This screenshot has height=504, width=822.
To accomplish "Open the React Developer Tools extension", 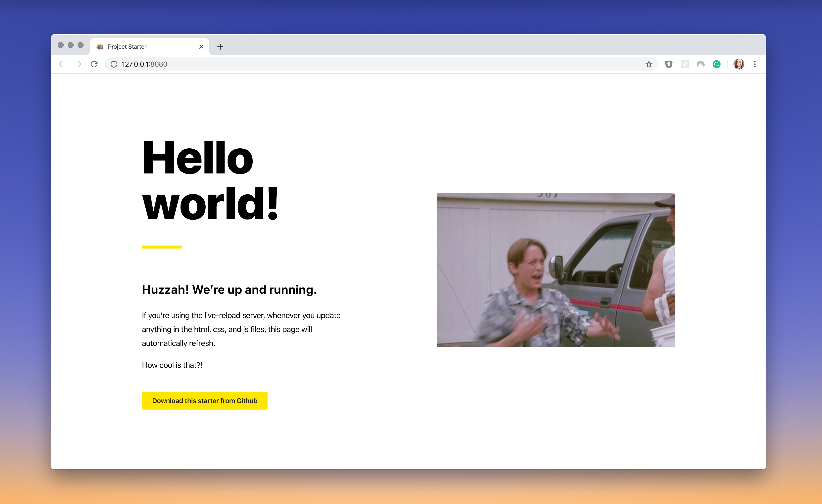I will coord(685,64).
